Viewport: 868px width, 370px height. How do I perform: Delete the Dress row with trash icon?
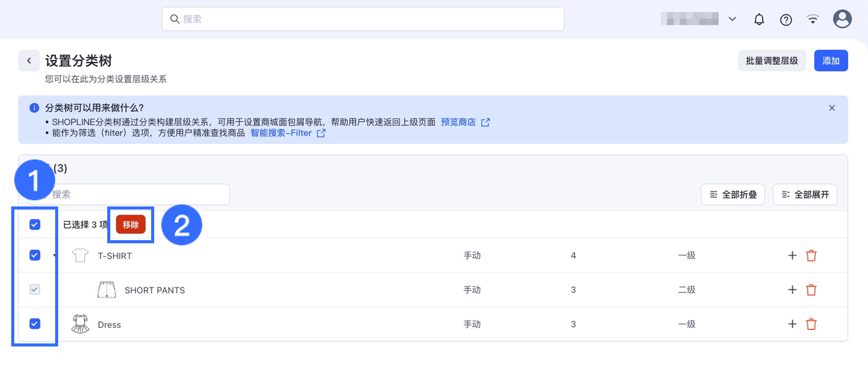811,324
